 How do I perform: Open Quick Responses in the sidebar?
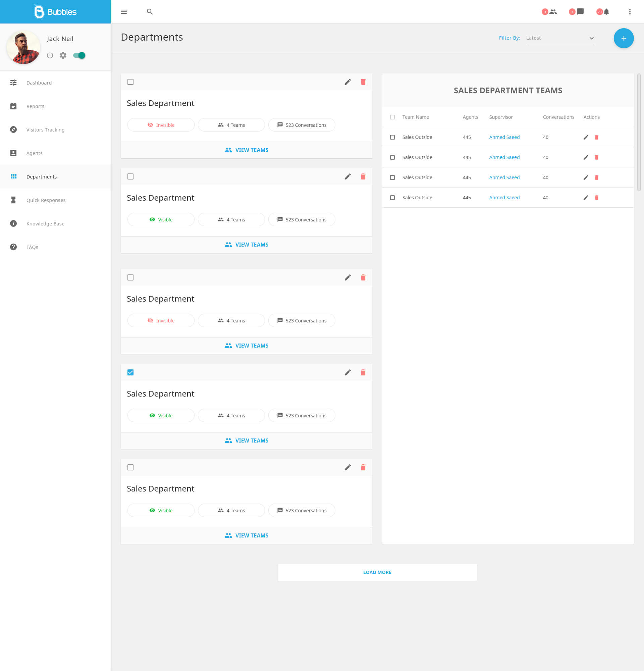[x=55, y=200]
